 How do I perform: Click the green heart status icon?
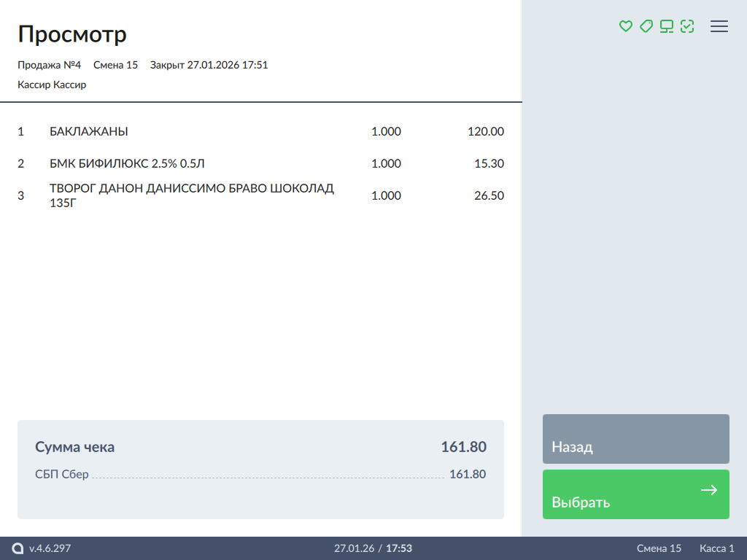625,26
